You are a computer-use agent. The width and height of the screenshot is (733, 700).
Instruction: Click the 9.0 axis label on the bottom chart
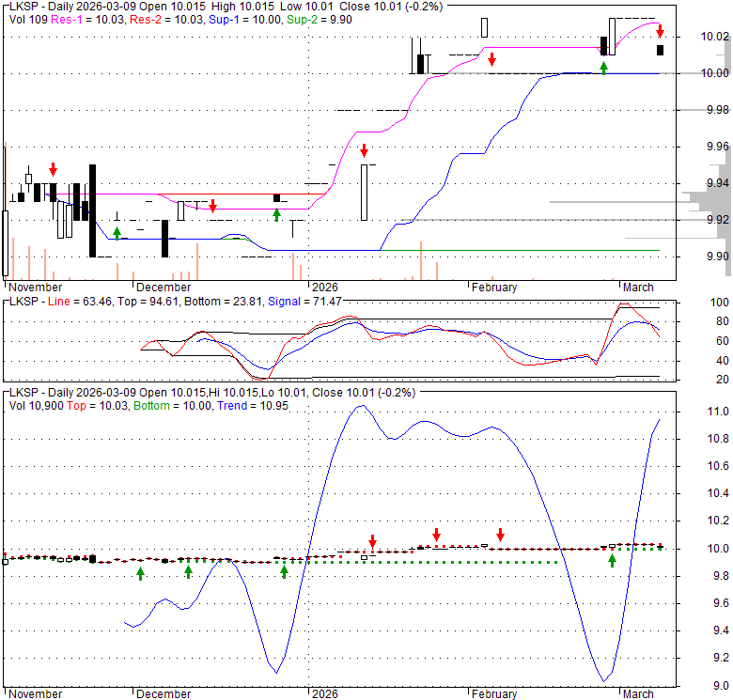point(721,686)
